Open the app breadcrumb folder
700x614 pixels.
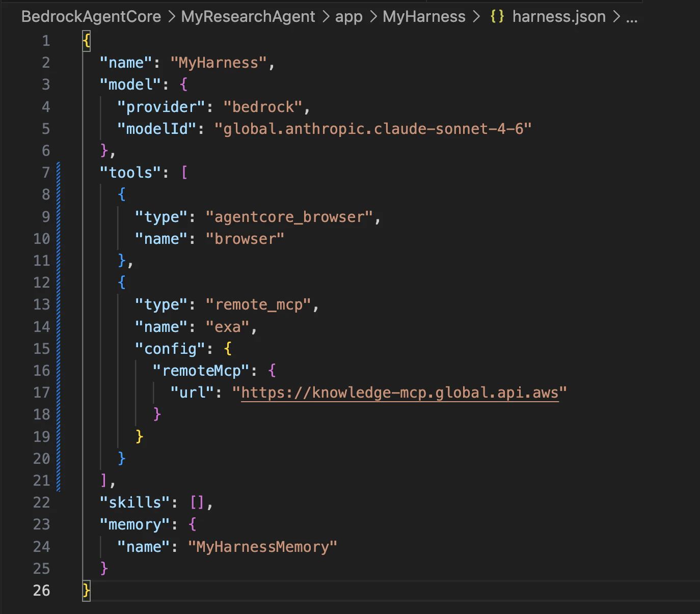(x=349, y=17)
